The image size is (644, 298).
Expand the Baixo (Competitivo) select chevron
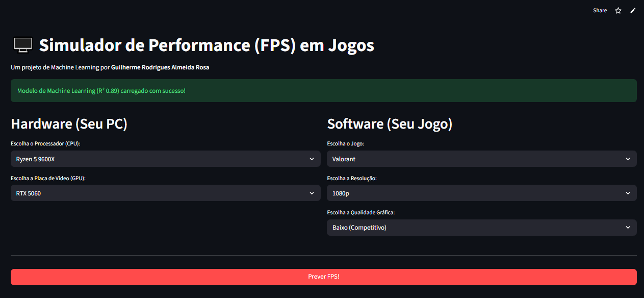pos(628,227)
